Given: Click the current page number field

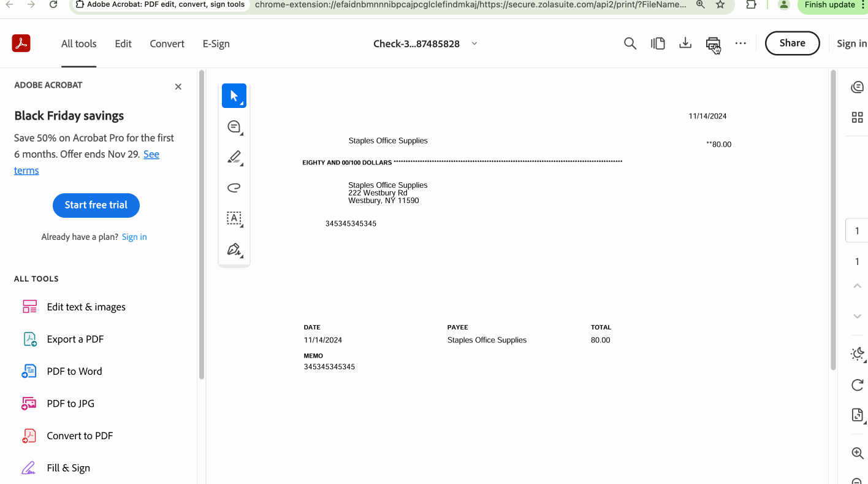Looking at the screenshot, I should tap(857, 231).
